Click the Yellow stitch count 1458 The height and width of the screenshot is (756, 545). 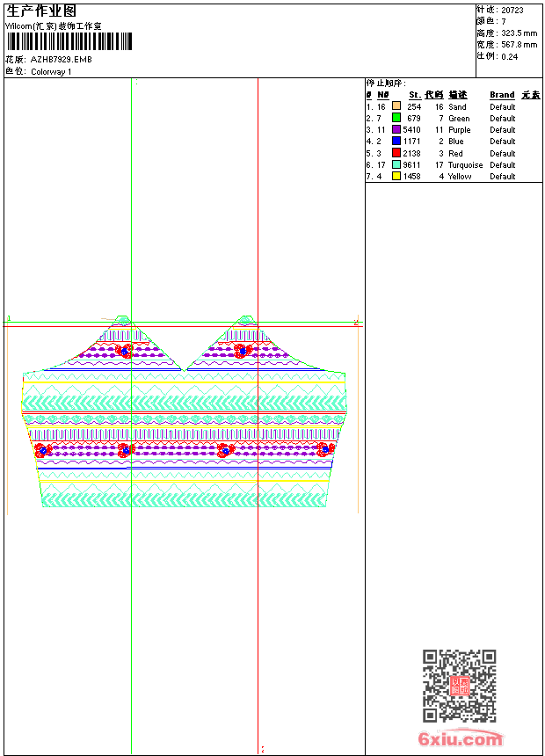click(x=412, y=177)
